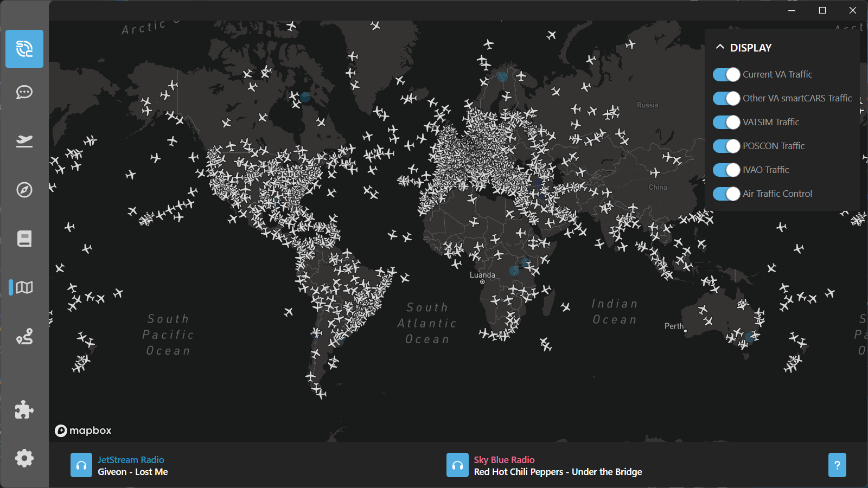Open the logbook icon in sidebar
The width and height of the screenshot is (868, 488).
(x=24, y=239)
